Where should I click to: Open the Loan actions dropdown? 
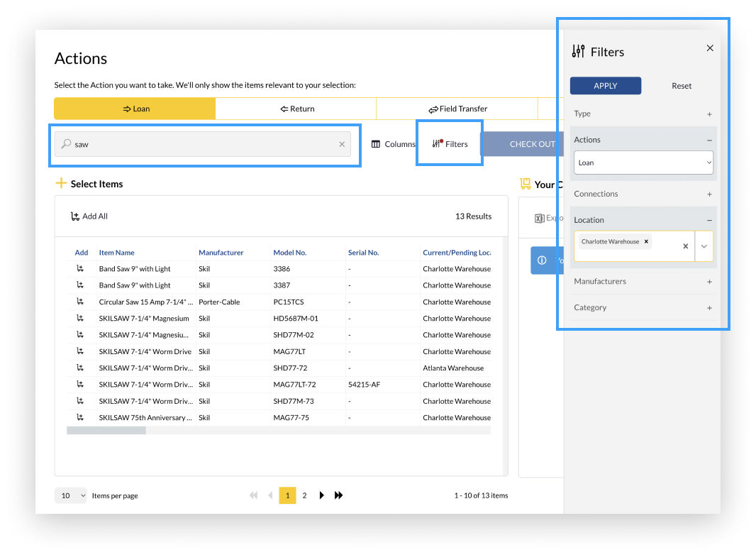point(643,163)
